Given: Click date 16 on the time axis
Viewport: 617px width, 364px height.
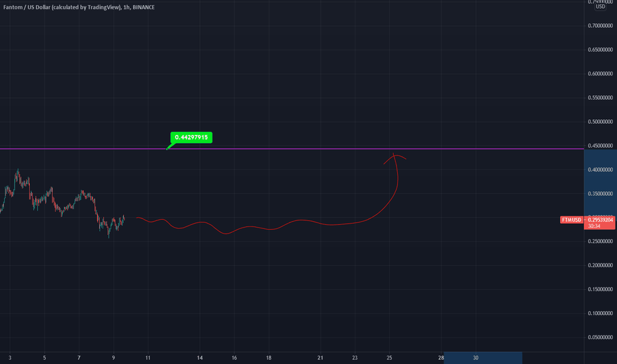Looking at the screenshot, I should pos(234,357).
